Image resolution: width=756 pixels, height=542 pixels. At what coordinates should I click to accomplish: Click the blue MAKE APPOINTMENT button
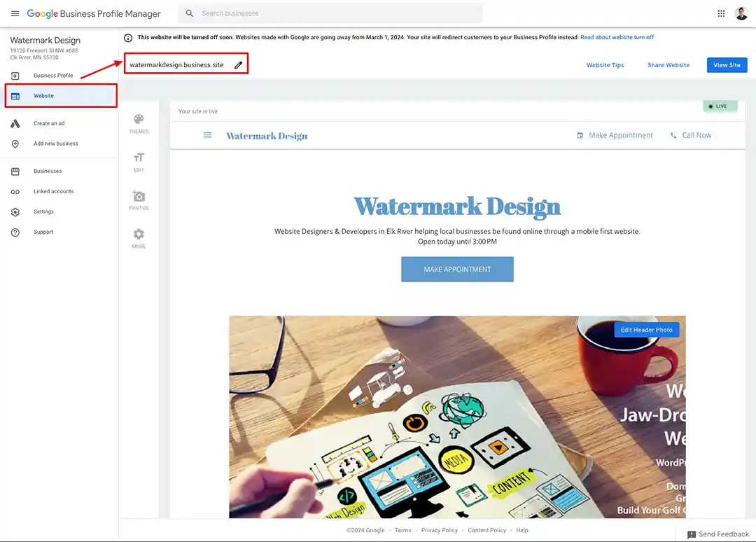[x=457, y=269]
